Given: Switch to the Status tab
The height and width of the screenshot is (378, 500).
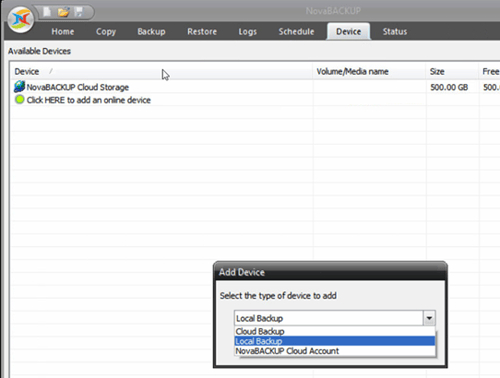Looking at the screenshot, I should [x=395, y=32].
